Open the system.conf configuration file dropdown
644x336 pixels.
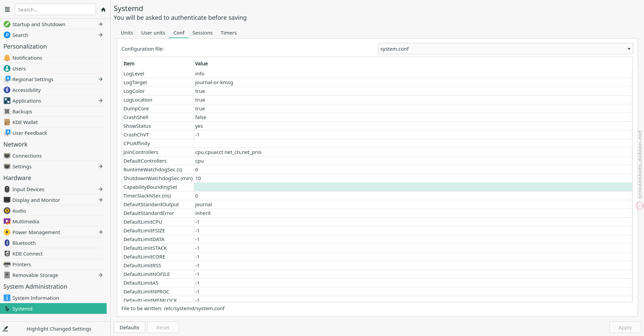tap(505, 49)
